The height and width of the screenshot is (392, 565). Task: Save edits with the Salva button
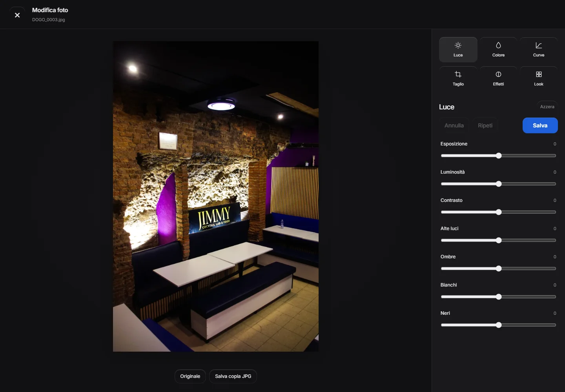click(540, 125)
